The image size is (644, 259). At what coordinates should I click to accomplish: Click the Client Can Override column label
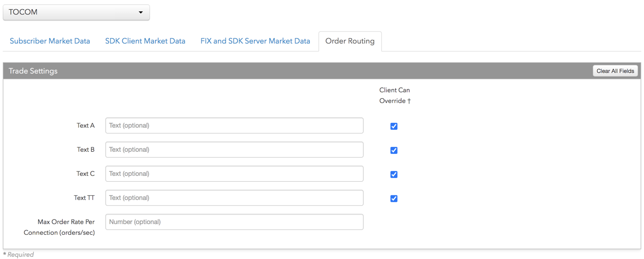tap(395, 95)
